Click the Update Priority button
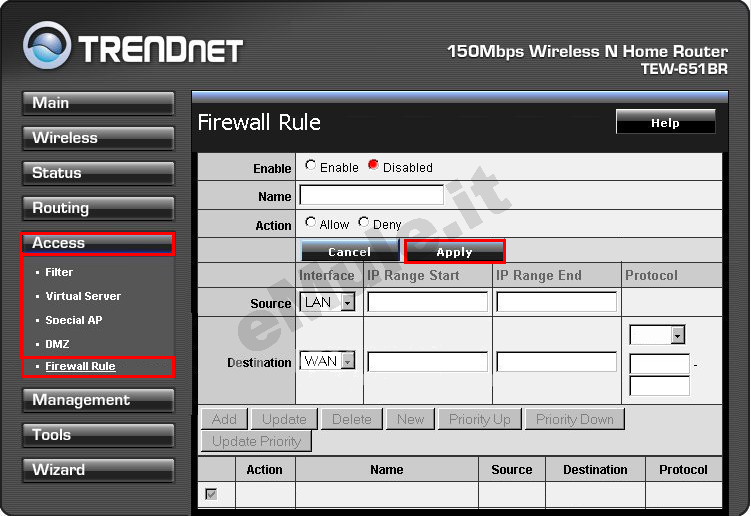The image size is (751, 516). tap(257, 441)
